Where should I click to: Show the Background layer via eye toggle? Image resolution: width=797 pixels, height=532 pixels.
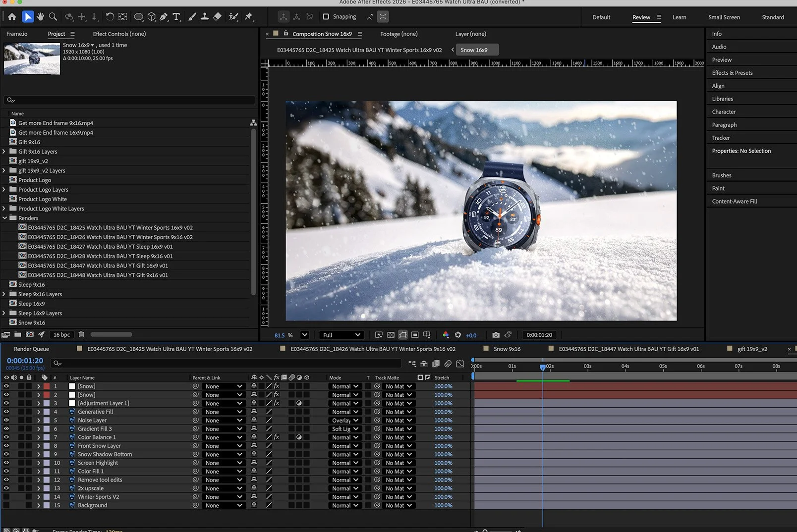(x=6, y=505)
